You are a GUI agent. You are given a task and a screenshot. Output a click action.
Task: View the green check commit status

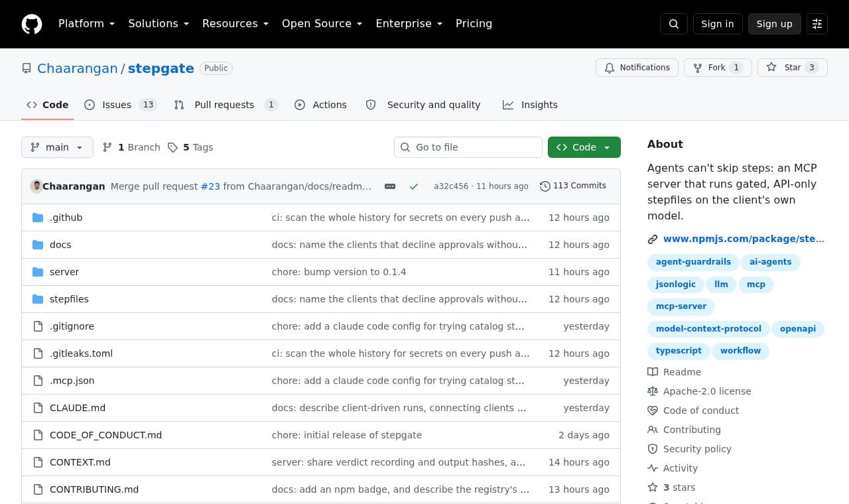414,186
